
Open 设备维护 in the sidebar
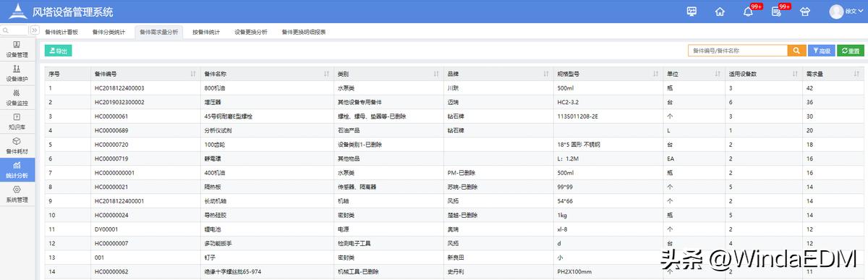17,73
